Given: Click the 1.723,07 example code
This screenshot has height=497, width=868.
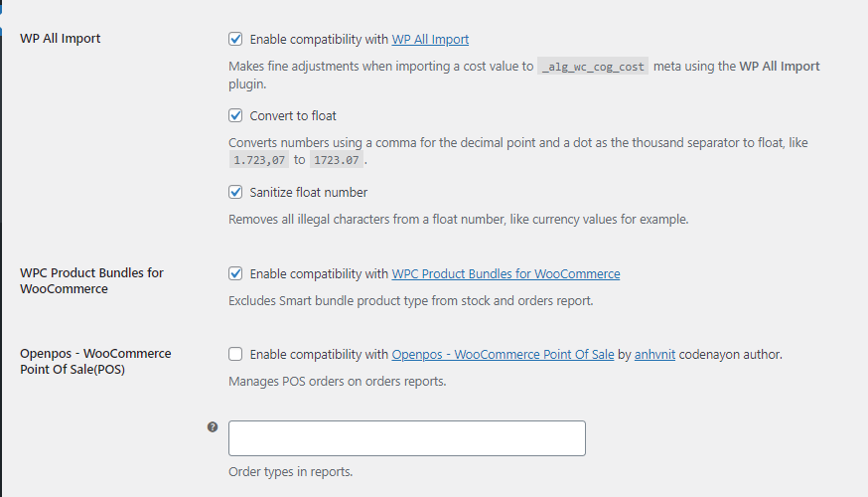Looking at the screenshot, I should point(259,160).
